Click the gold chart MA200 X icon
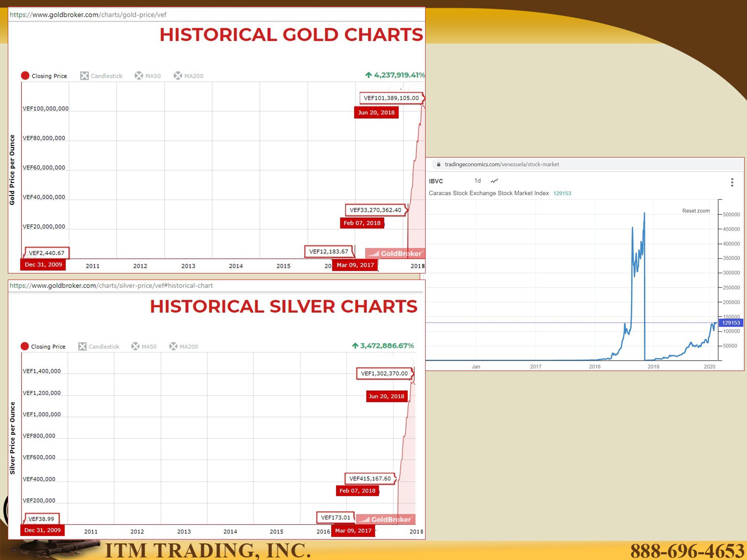The height and width of the screenshot is (560, 747). pyautogui.click(x=178, y=75)
